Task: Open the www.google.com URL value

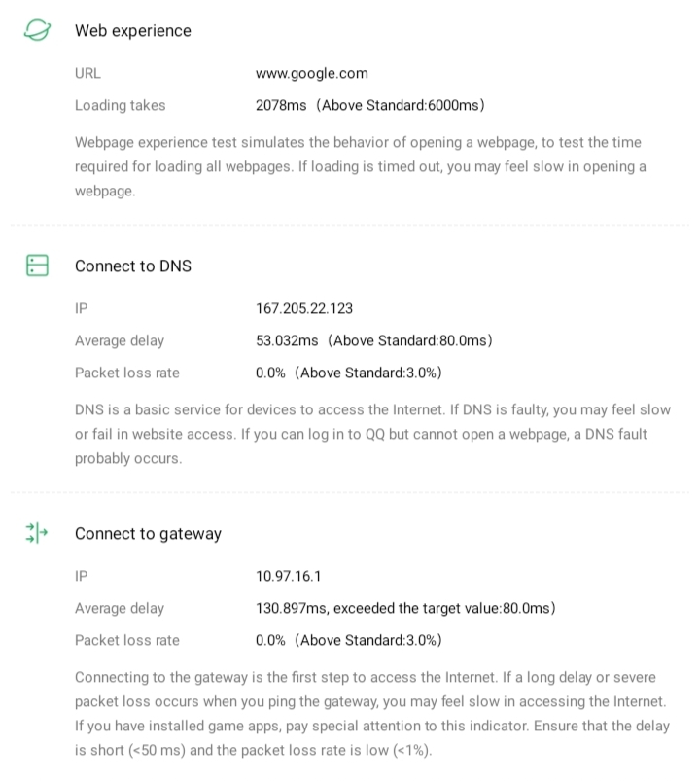Action: pyautogui.click(x=312, y=73)
